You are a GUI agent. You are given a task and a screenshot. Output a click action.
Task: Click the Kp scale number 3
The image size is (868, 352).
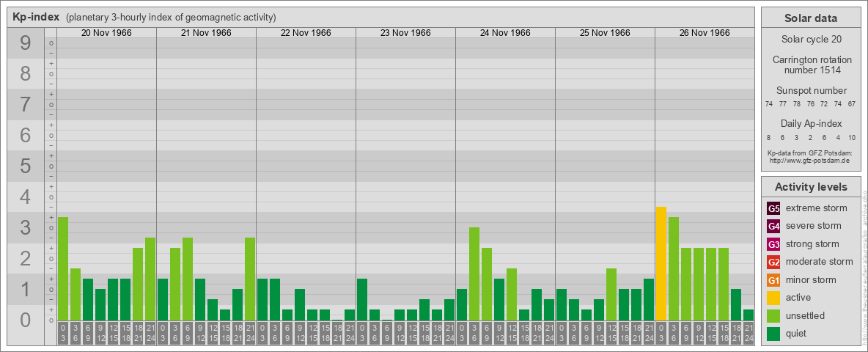click(x=25, y=227)
